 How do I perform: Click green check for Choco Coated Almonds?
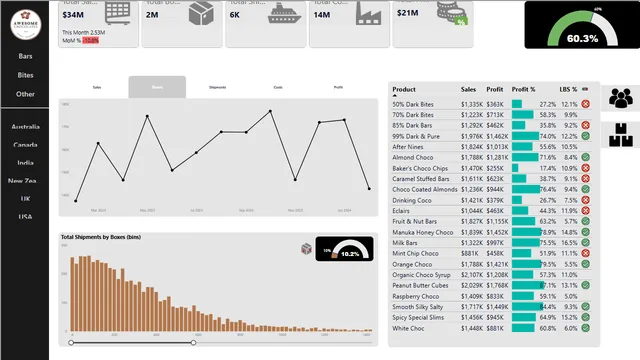click(585, 189)
